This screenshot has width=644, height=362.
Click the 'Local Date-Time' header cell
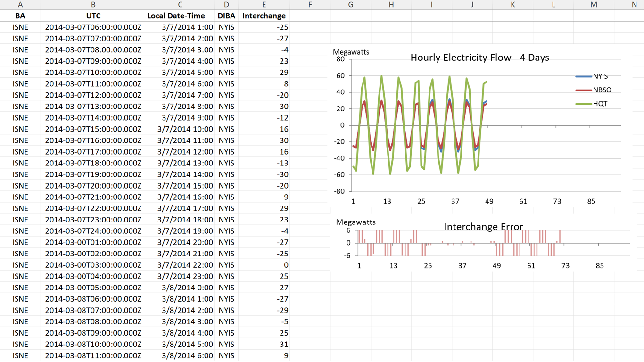(x=180, y=16)
